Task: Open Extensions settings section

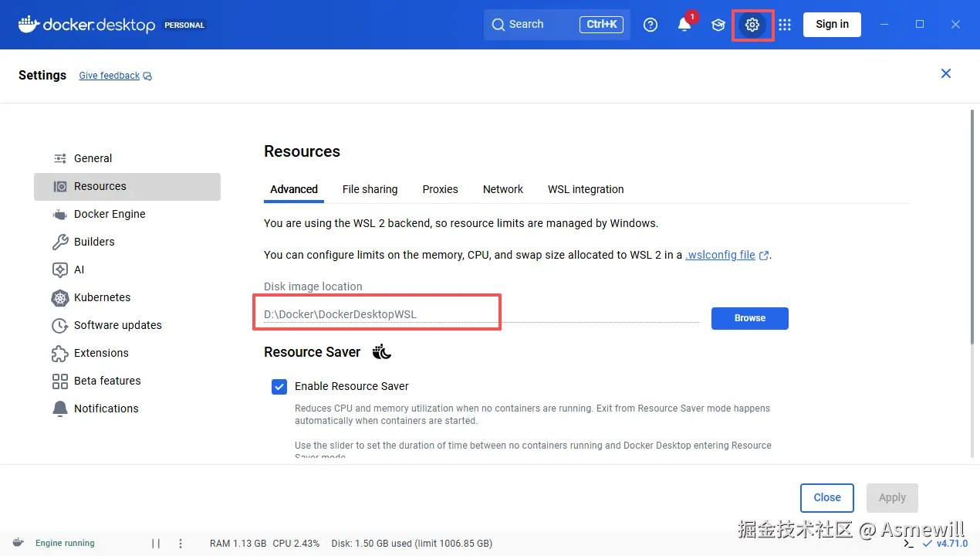Action: [x=127, y=353]
